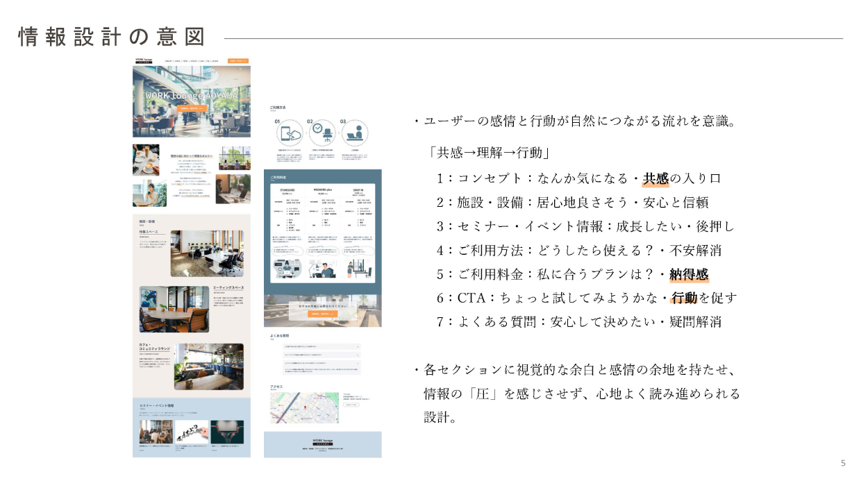Viewport: 868px width, 488px height.
Task: Click the orange button in the header top right
Action: (x=237, y=61)
